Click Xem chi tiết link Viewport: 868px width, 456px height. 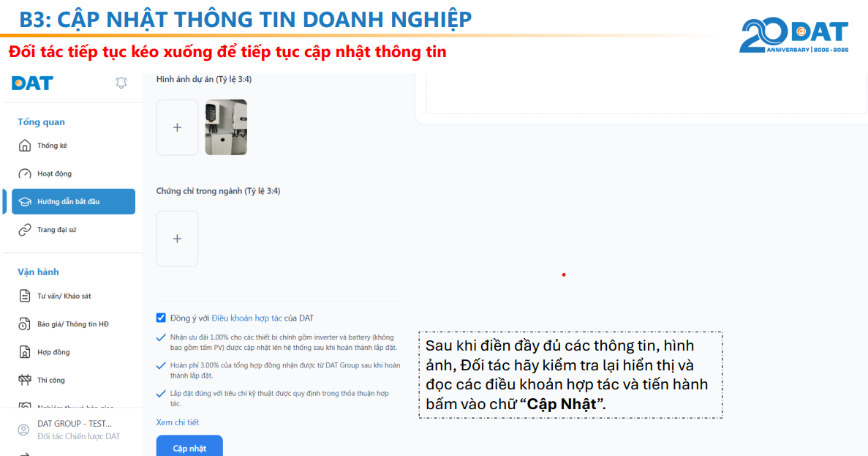pos(178,422)
